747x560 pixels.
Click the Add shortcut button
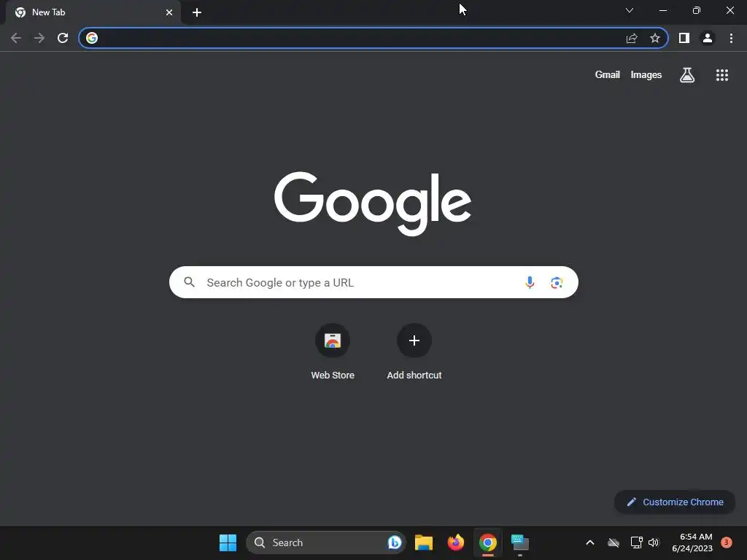(x=414, y=351)
